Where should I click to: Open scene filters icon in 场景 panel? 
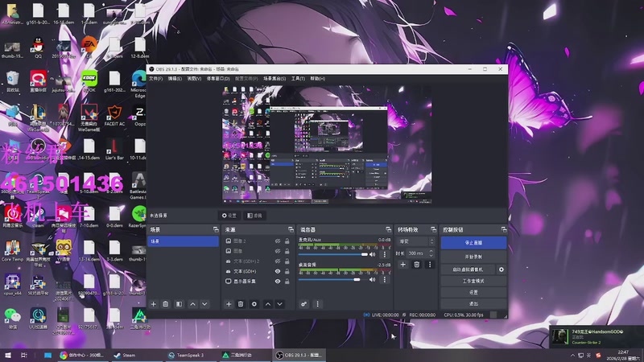pos(179,304)
